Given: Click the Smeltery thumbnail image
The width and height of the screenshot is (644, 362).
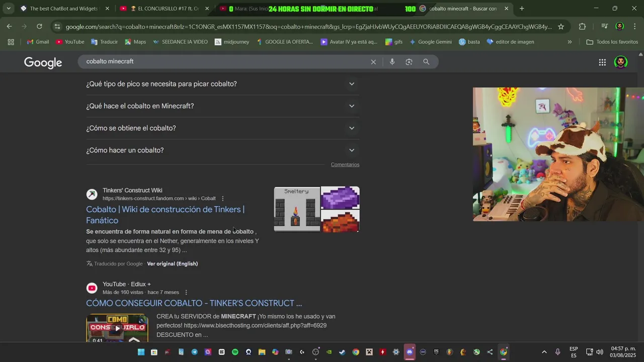Looking at the screenshot, I should (297, 209).
